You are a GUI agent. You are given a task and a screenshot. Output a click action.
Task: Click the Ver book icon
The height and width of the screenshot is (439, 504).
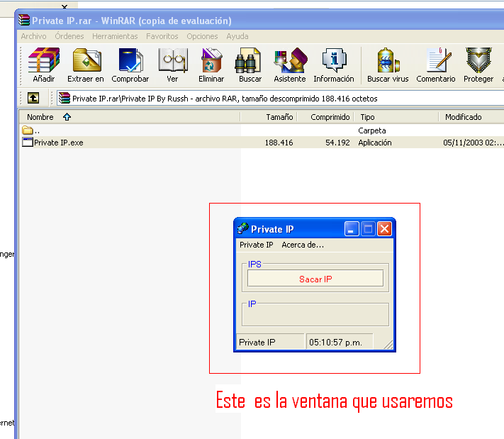173,60
